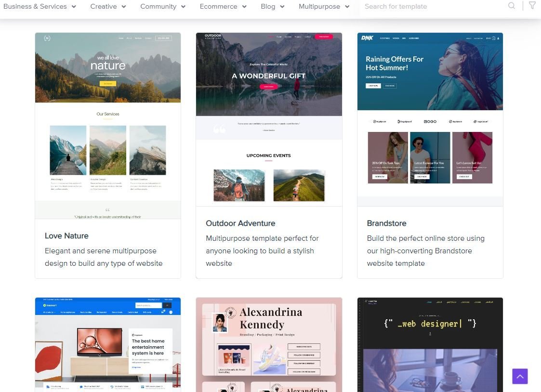Select the dark web designer template
Screen dimensions: 541x392
tap(430, 344)
